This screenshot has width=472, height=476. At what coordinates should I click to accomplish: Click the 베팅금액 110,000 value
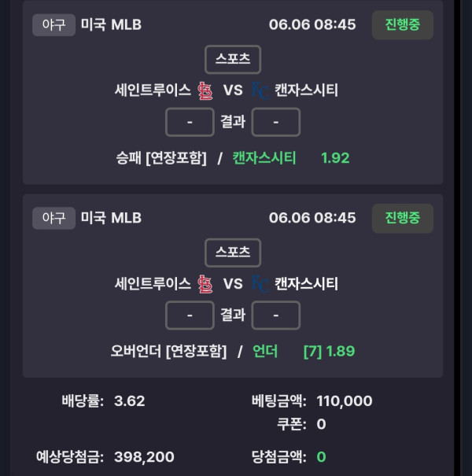345,400
